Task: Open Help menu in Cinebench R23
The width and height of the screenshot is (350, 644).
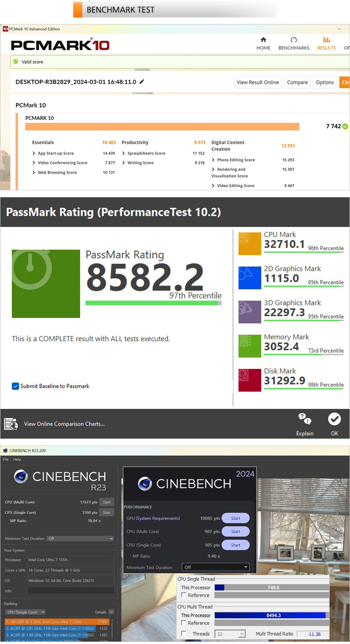Action: pos(17,459)
